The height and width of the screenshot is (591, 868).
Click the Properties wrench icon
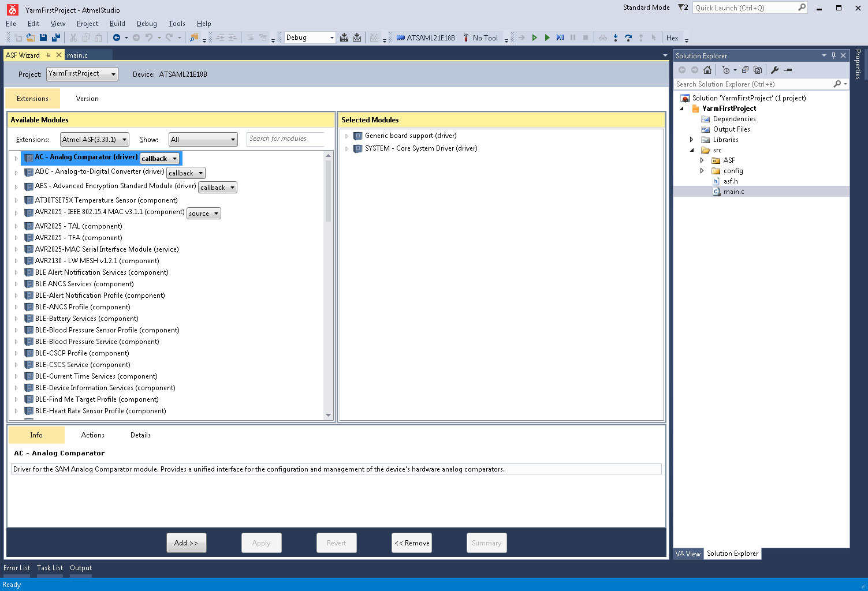click(x=775, y=70)
